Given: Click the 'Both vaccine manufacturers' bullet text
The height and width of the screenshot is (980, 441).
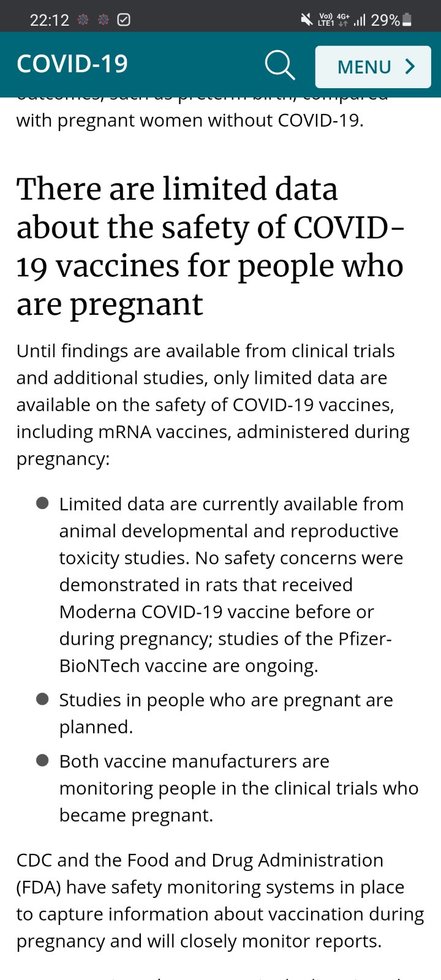Looking at the screenshot, I should pyautogui.click(x=238, y=788).
